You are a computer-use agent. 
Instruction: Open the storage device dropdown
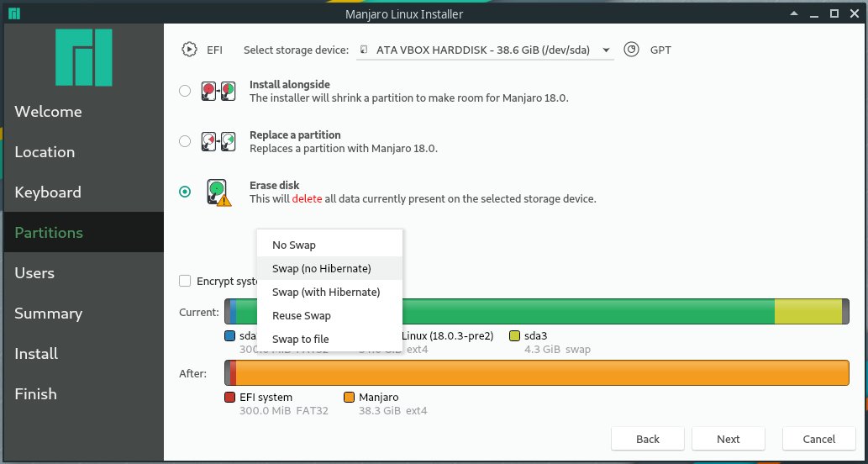point(486,50)
